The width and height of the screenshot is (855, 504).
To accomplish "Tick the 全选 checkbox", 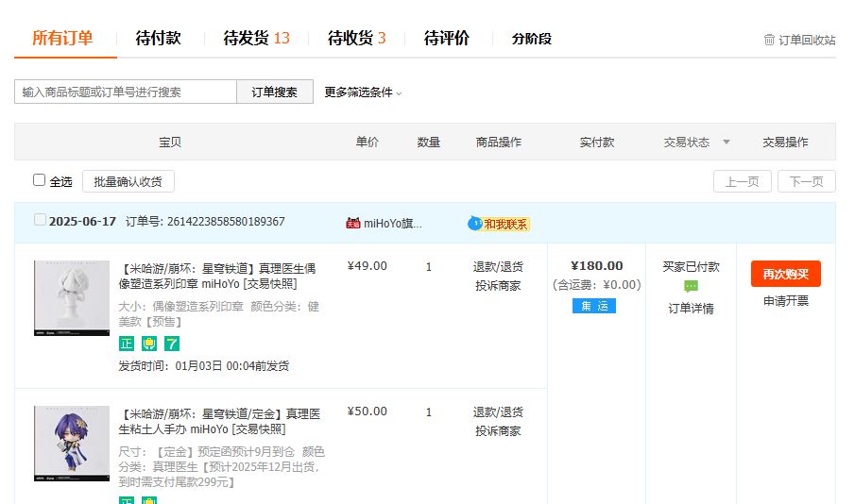I will [39, 180].
